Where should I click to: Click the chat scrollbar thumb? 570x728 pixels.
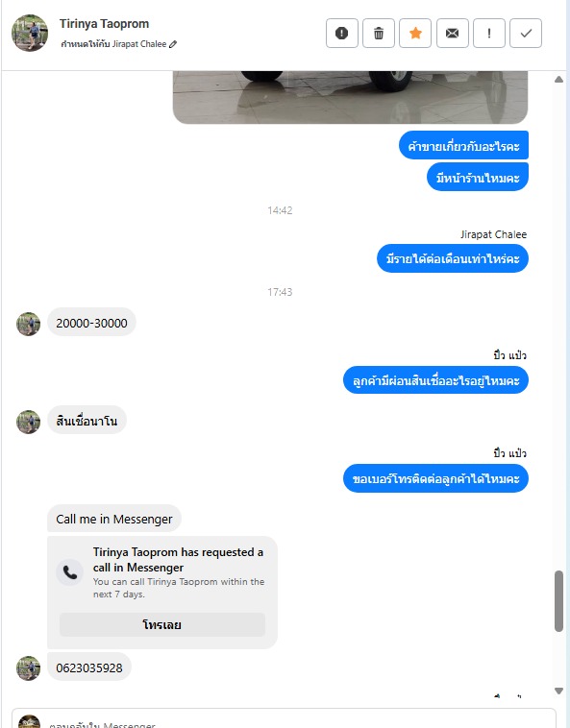558,601
